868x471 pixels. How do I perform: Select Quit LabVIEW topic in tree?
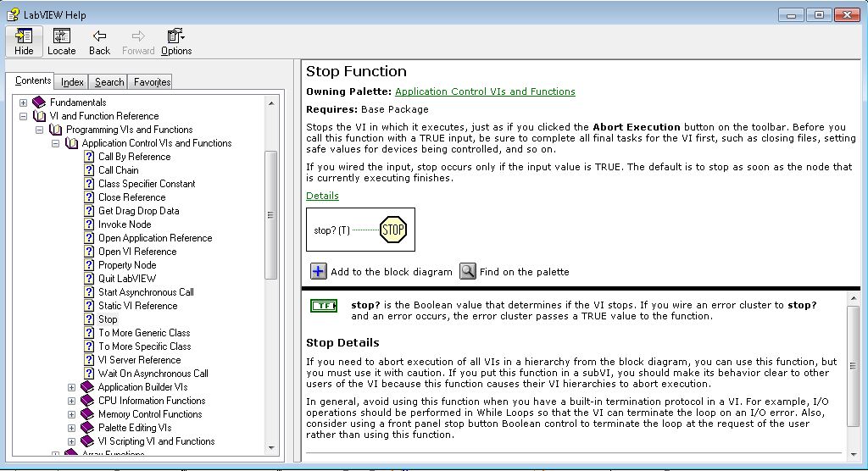click(127, 279)
